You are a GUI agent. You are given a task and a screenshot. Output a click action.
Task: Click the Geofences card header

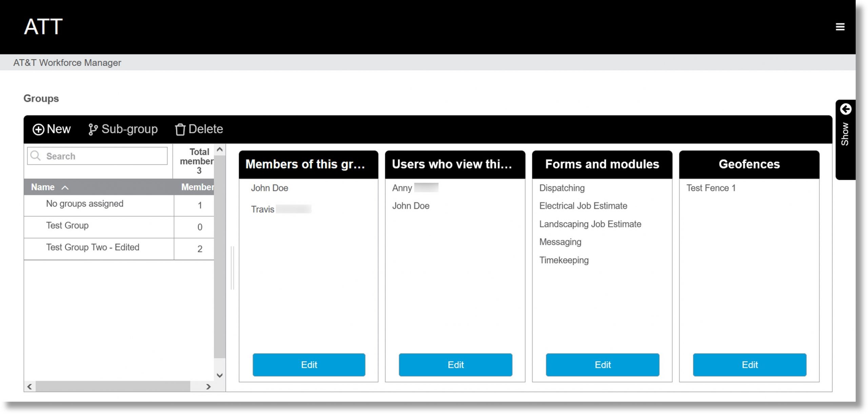click(x=749, y=164)
